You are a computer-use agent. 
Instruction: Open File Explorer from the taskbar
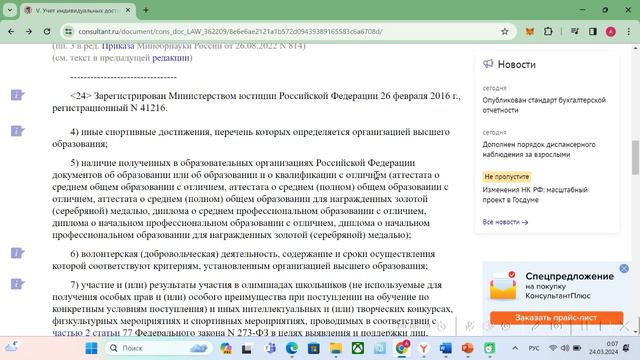(336, 348)
